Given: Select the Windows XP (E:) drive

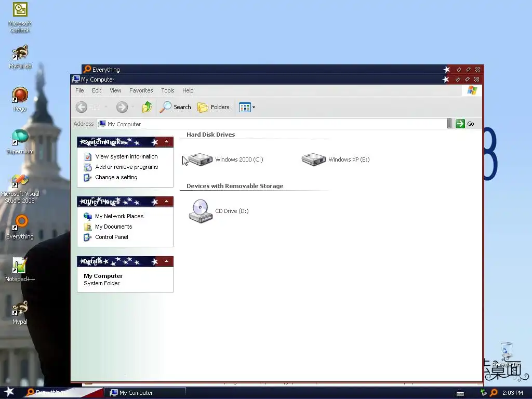Looking at the screenshot, I should [x=336, y=159].
